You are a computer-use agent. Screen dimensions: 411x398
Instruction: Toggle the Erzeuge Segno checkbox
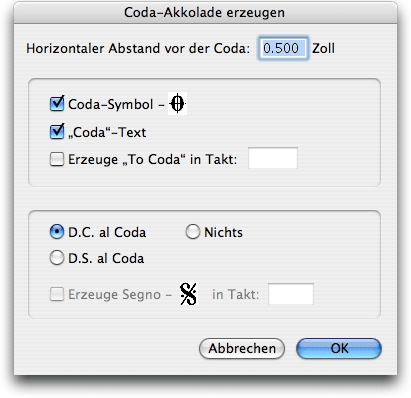[x=57, y=294]
